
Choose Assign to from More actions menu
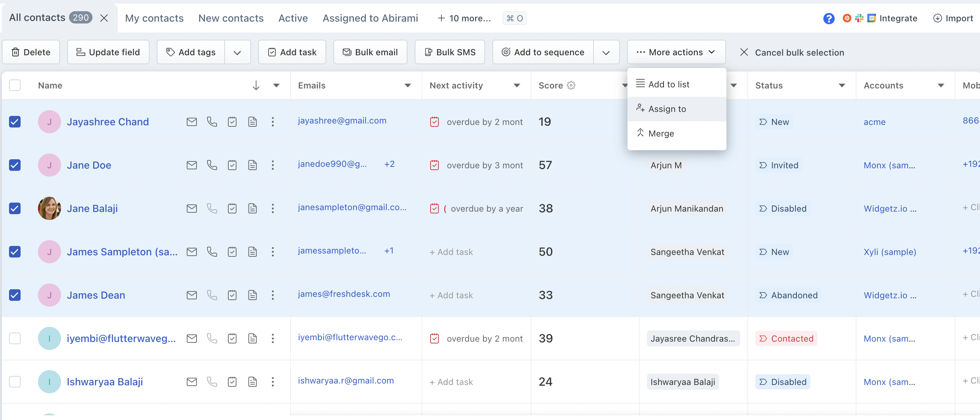click(x=667, y=109)
